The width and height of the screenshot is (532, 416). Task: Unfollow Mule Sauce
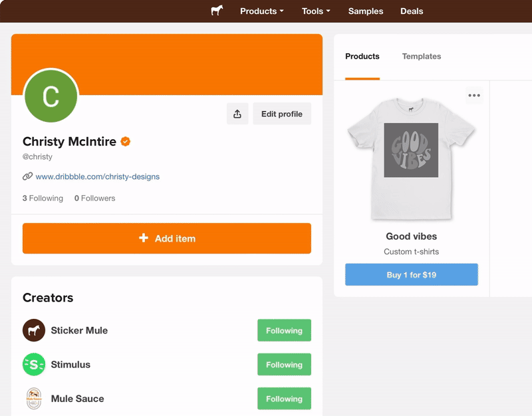[284, 398]
